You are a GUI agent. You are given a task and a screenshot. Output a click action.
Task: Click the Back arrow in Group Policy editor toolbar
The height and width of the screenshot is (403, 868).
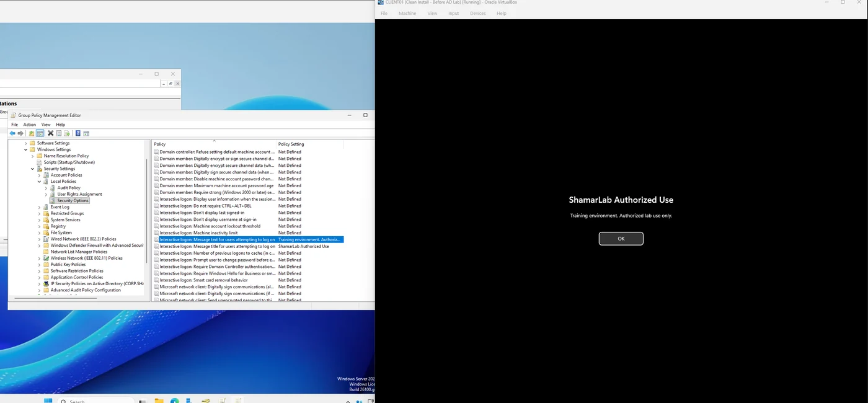(12, 133)
